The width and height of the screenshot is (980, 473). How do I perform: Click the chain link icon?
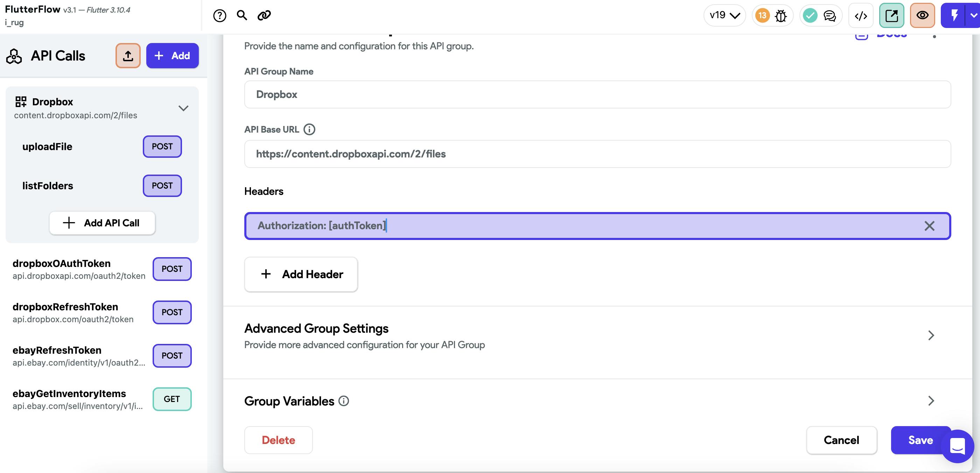tap(264, 15)
